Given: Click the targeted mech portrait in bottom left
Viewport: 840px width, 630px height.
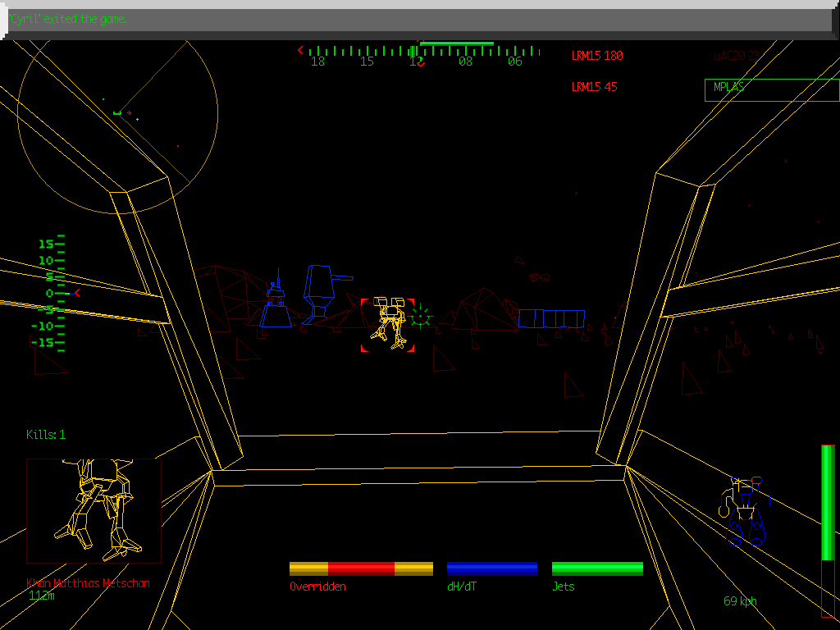Looking at the screenshot, I should [94, 509].
